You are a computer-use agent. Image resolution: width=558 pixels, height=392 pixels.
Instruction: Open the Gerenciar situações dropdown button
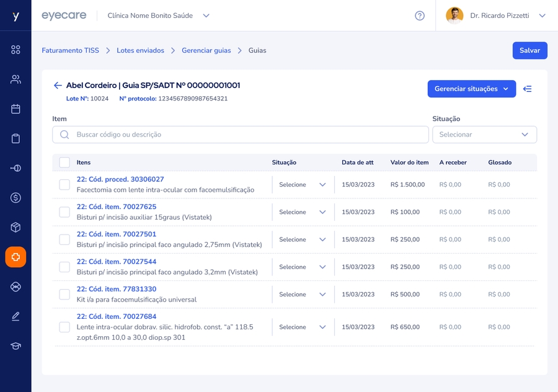pos(471,89)
